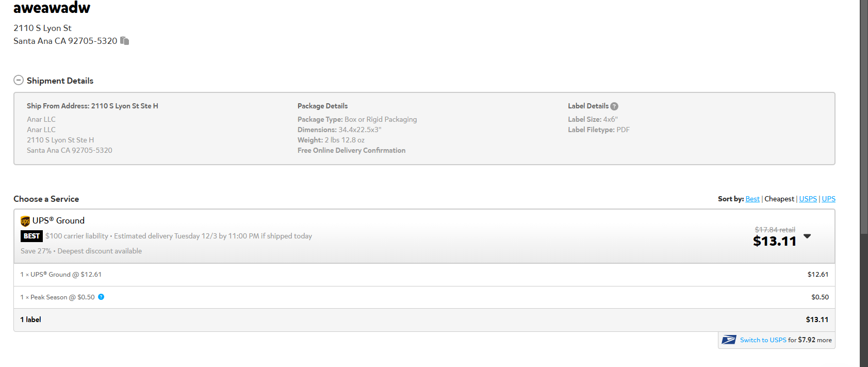Click the Switch to USPS link
Screen dimensions: 868x367
click(763, 340)
